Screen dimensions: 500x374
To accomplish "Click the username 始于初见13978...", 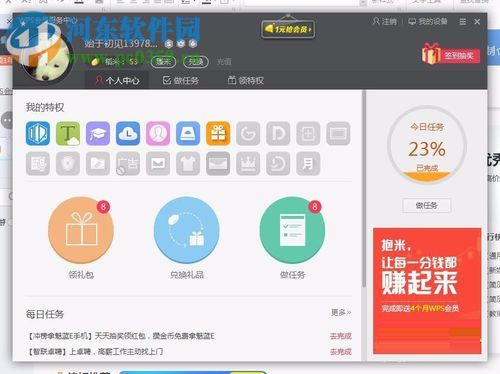I will (121, 43).
